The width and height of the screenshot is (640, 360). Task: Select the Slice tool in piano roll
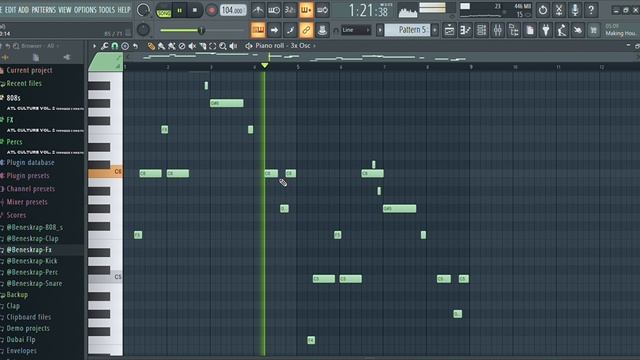[x=202, y=46]
